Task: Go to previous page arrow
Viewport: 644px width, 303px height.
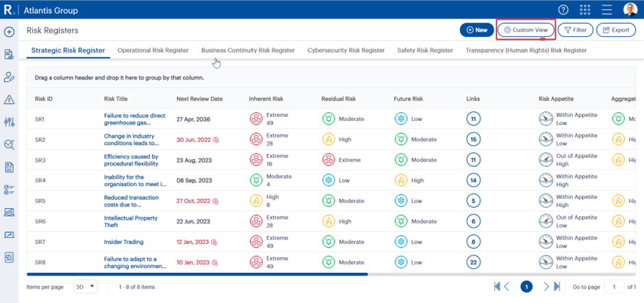Action: (x=507, y=287)
